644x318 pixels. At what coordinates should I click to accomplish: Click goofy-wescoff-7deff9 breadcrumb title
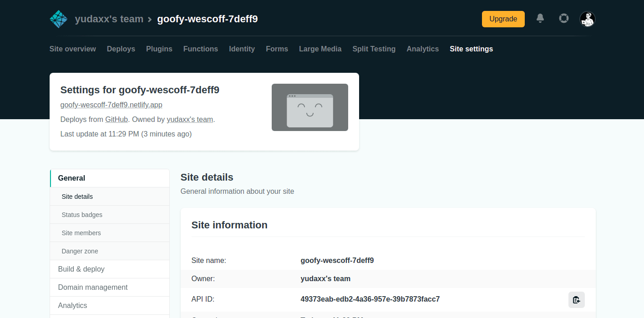(208, 19)
